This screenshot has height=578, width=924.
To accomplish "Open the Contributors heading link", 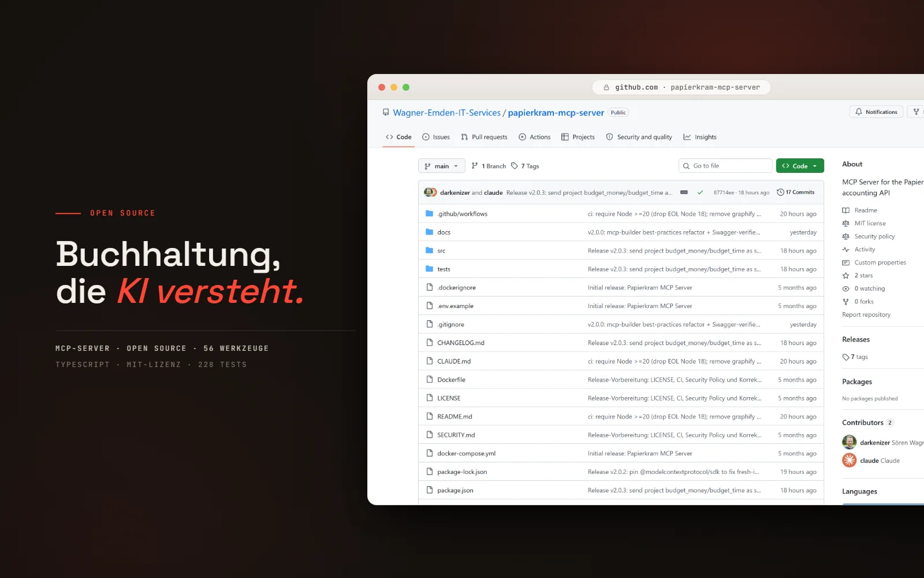I will 863,423.
